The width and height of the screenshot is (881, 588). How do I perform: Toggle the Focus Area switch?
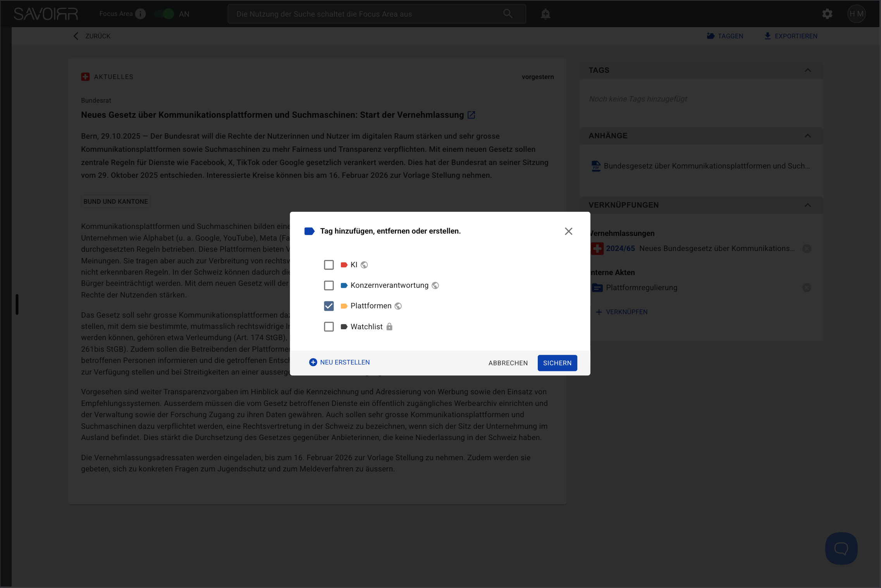164,14
